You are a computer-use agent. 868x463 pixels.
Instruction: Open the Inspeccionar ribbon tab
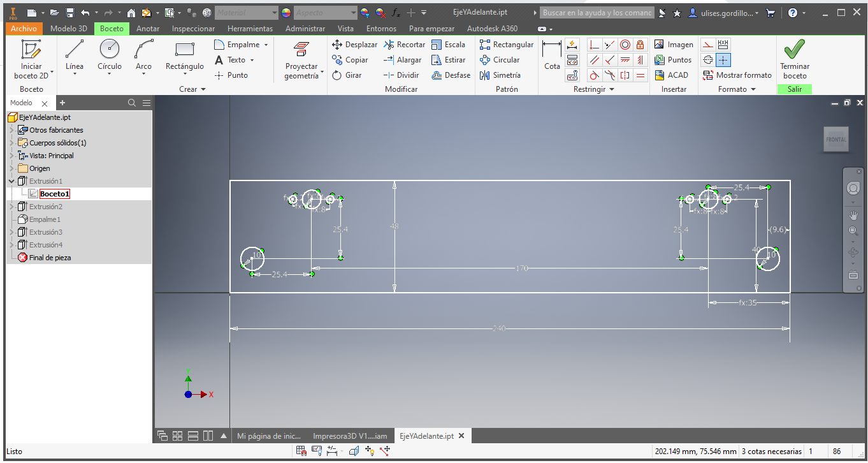click(194, 29)
